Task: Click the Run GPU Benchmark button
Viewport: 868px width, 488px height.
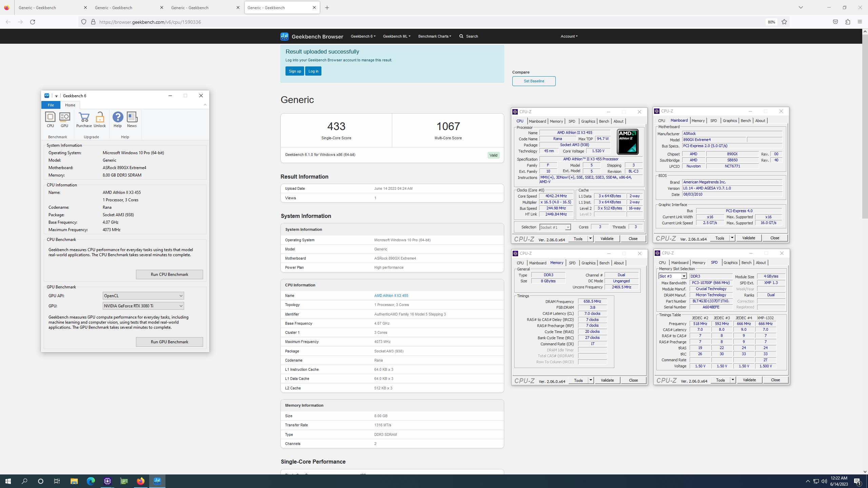Action: tap(170, 342)
